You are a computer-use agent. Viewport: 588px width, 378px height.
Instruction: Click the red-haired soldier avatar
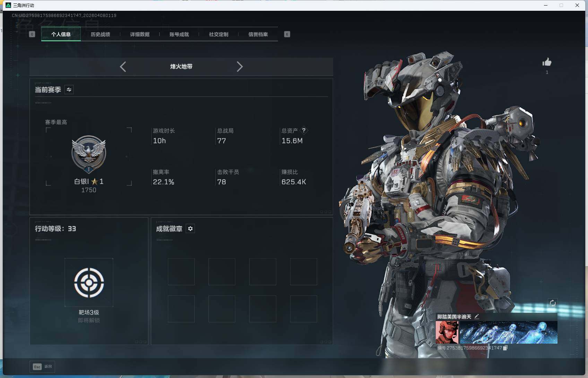(x=447, y=332)
